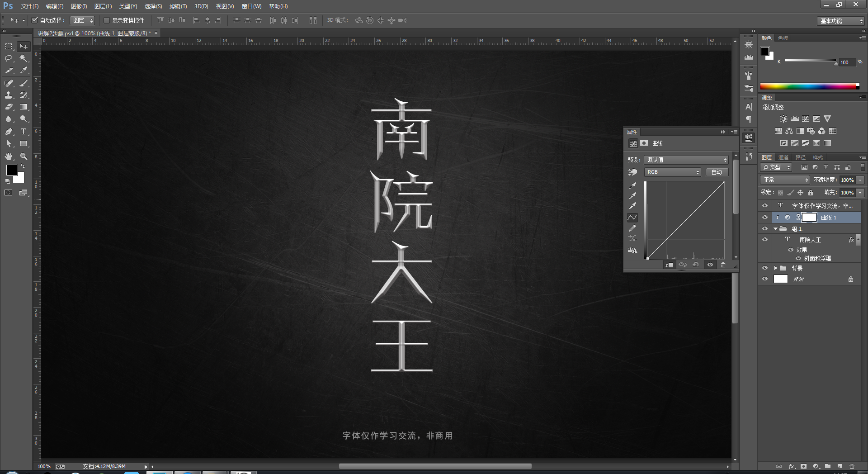Open the workspace 基本功能 dropdown
This screenshot has height=474, width=868.
(x=840, y=21)
